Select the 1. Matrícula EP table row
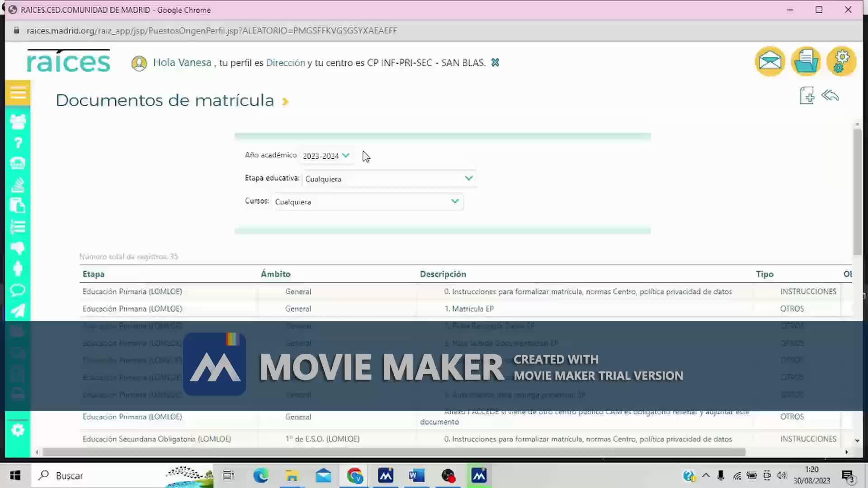 (x=472, y=309)
